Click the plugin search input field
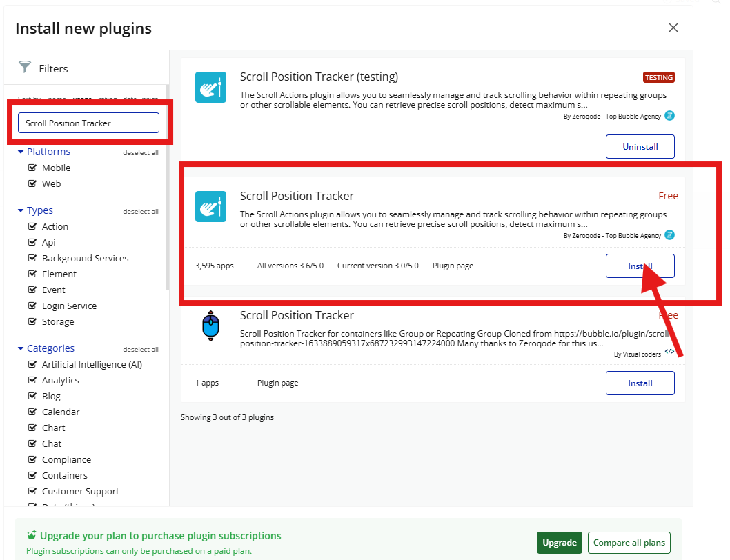 click(x=88, y=123)
